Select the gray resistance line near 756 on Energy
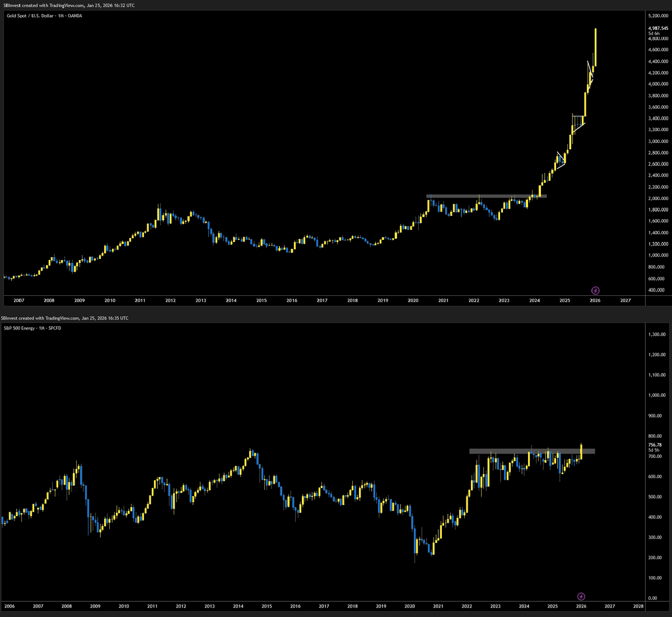The height and width of the screenshot is (617, 672). click(532, 450)
